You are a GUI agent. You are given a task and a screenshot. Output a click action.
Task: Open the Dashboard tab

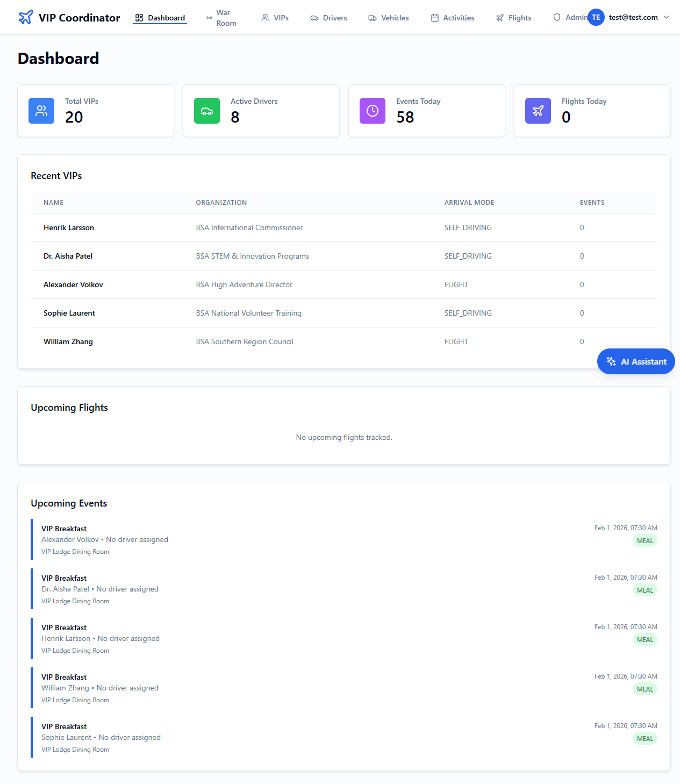[x=160, y=18]
